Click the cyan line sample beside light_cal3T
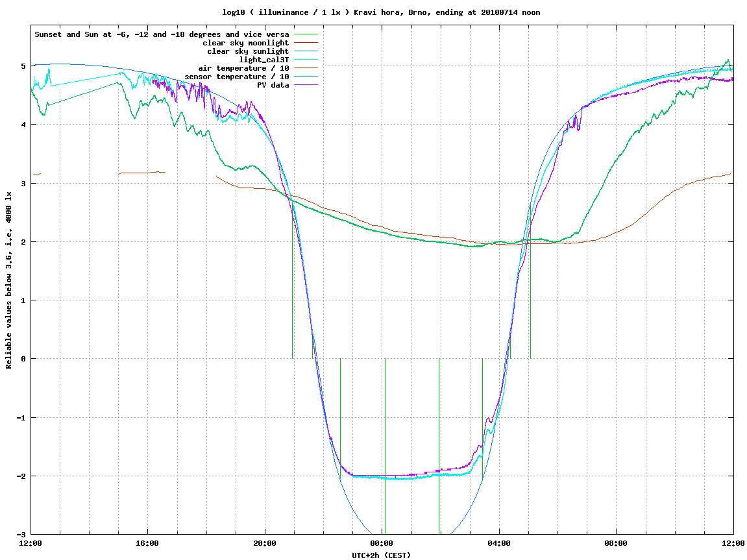Image resolution: width=747 pixels, height=560 pixels. [306, 60]
